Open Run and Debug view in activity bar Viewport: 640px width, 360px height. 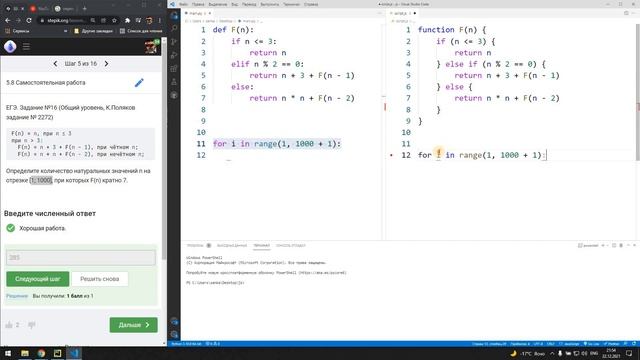tap(174, 55)
